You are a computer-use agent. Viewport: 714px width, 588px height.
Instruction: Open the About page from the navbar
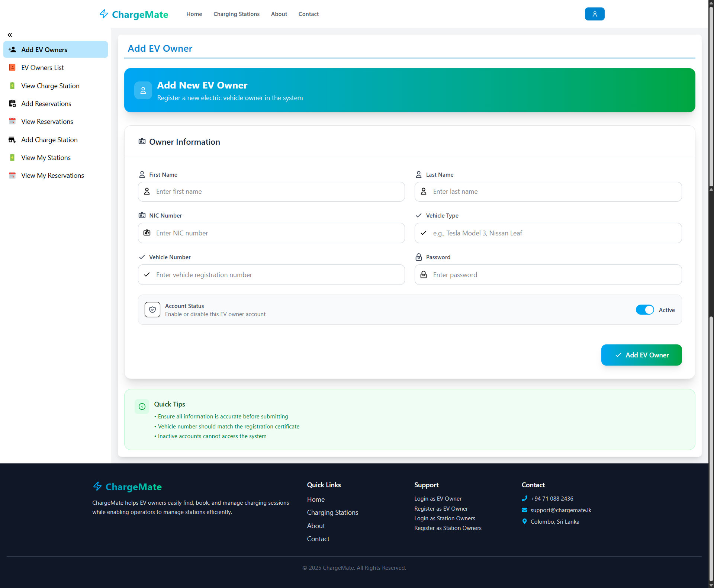[279, 14]
